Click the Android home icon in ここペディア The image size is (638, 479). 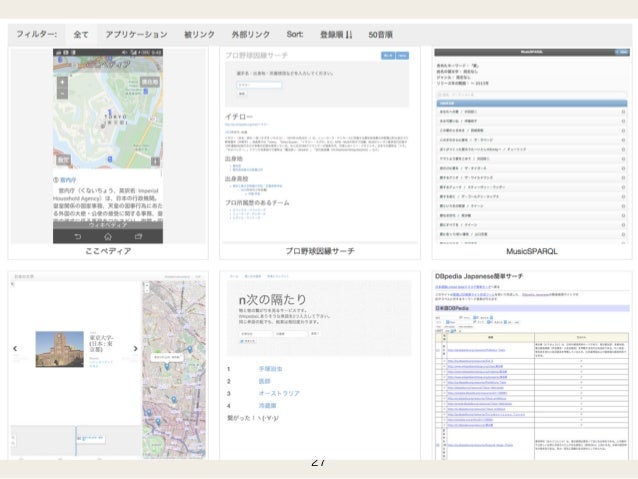pyautogui.click(x=108, y=237)
